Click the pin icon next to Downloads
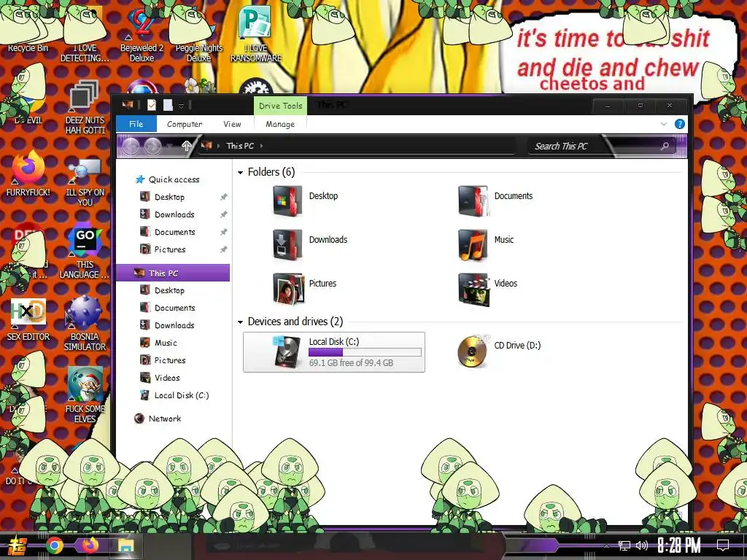Screen dimensions: 747x560 coord(223,214)
